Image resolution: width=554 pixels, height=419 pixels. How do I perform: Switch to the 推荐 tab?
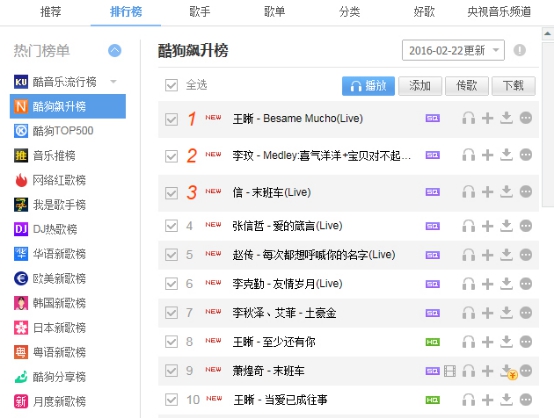click(51, 12)
